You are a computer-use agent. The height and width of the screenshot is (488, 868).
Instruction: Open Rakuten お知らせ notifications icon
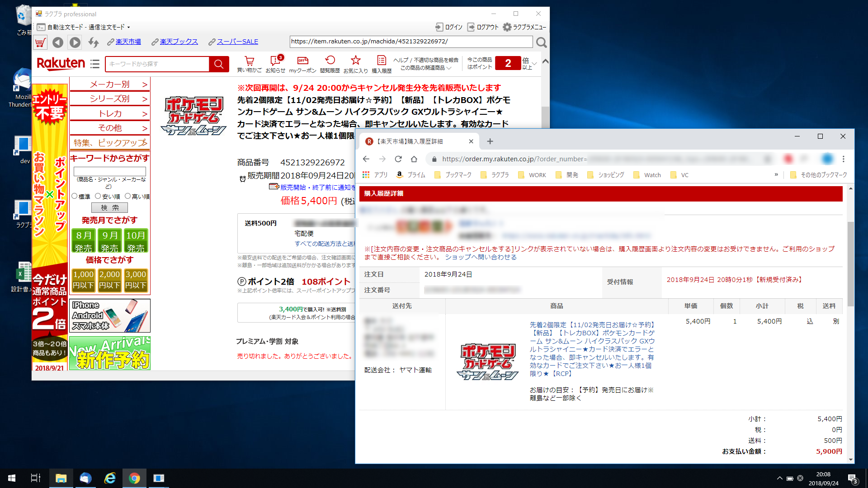point(275,64)
